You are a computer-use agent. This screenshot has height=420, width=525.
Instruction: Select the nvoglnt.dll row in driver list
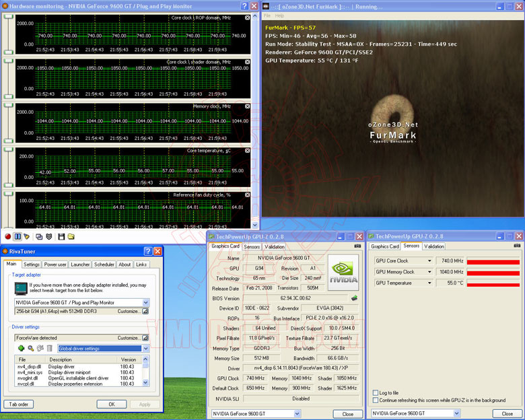click(x=75, y=378)
